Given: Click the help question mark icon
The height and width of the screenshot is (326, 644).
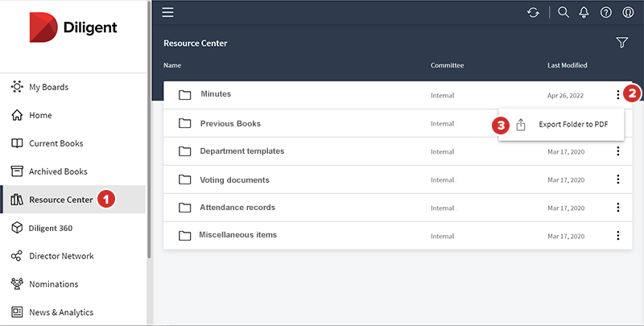Looking at the screenshot, I should [x=606, y=12].
